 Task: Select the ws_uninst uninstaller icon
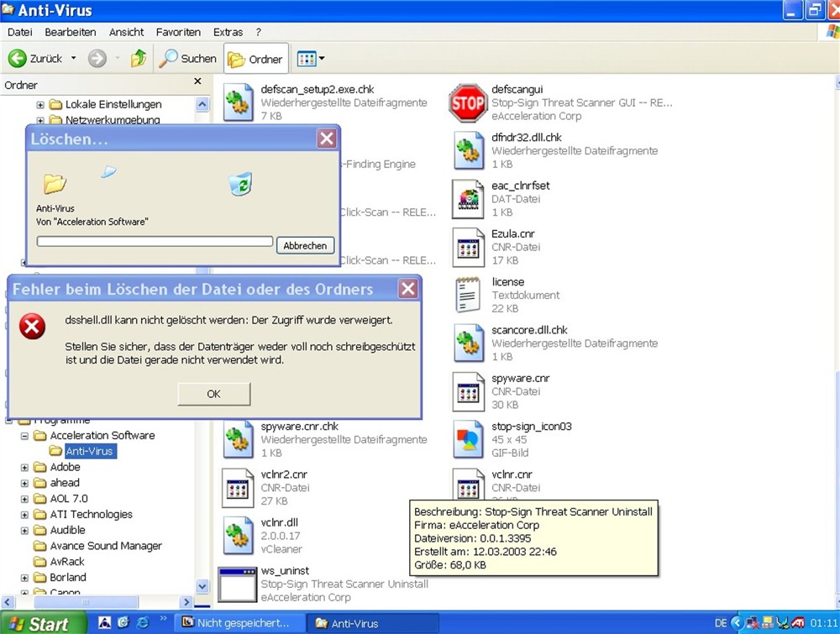click(238, 584)
